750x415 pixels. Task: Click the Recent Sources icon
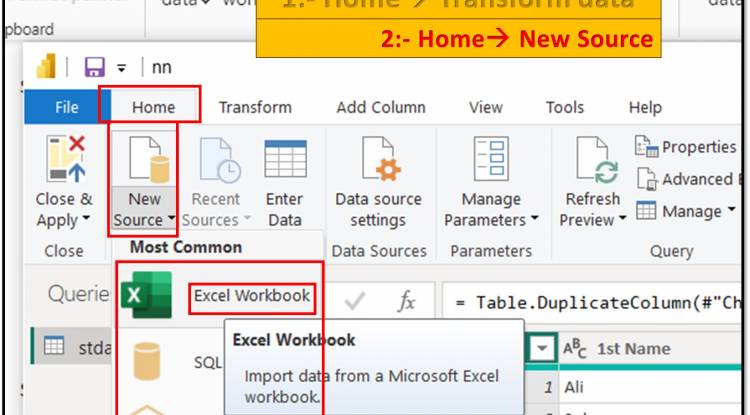(220, 160)
